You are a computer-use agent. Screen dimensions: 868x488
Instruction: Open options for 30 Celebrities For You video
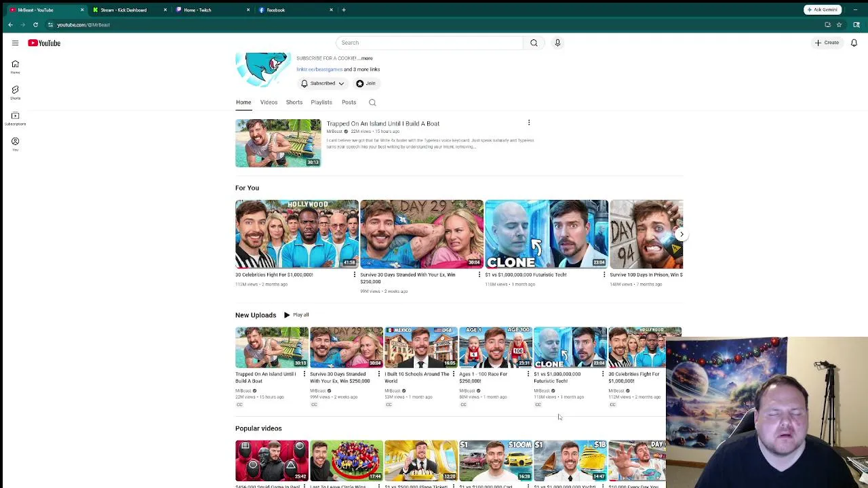tap(354, 274)
